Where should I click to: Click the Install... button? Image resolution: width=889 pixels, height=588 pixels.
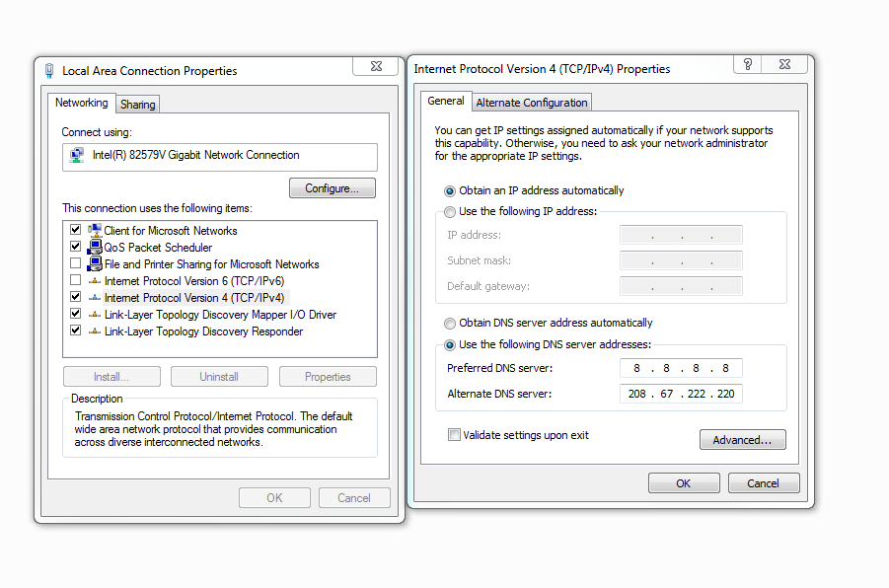click(x=111, y=377)
